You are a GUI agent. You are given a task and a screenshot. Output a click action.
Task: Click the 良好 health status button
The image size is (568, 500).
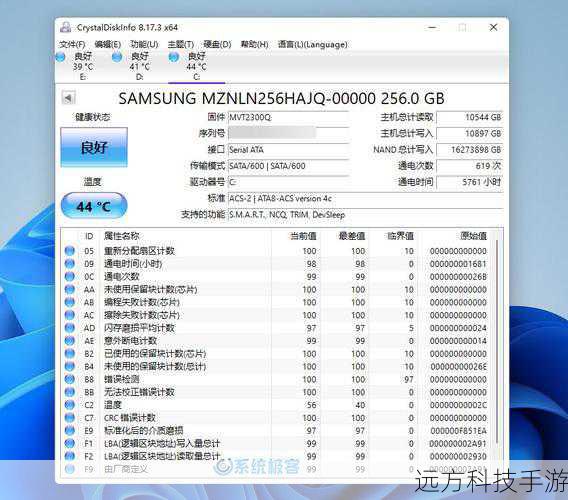coord(94,147)
